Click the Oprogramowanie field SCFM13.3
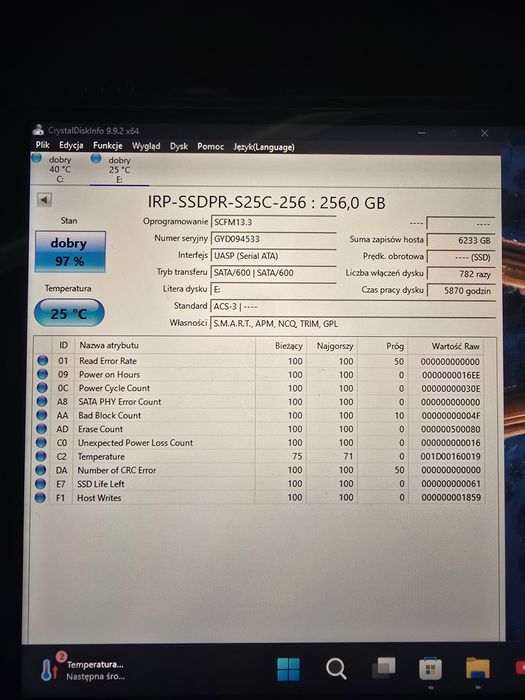 click(x=273, y=222)
